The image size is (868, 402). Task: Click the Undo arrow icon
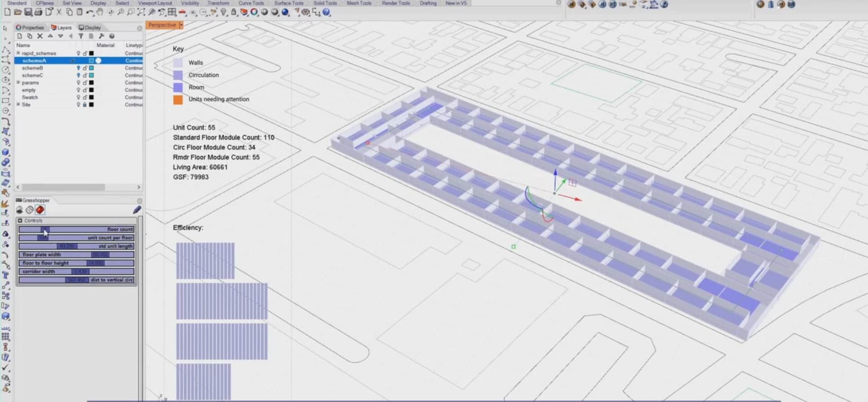tap(90, 12)
